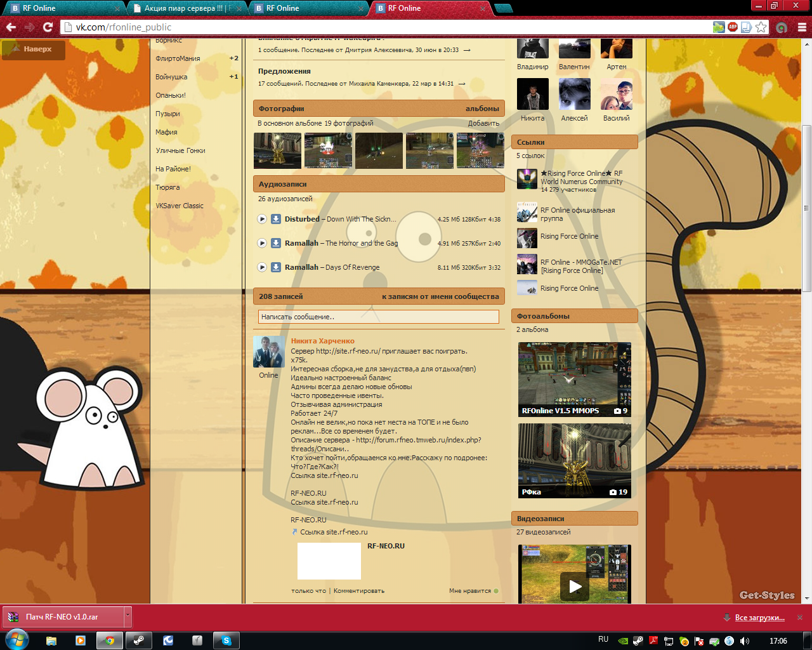Open ФлиртоМания in the left sidebar
This screenshot has height=650, width=812.
(178, 58)
